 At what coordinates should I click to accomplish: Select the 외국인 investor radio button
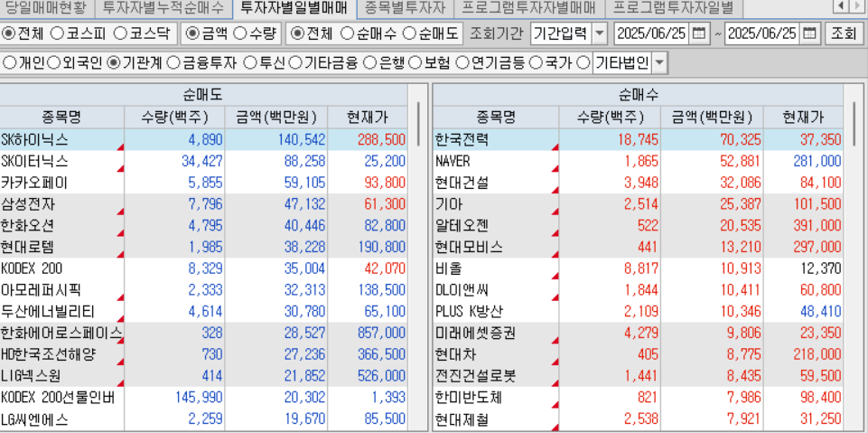[x=53, y=63]
